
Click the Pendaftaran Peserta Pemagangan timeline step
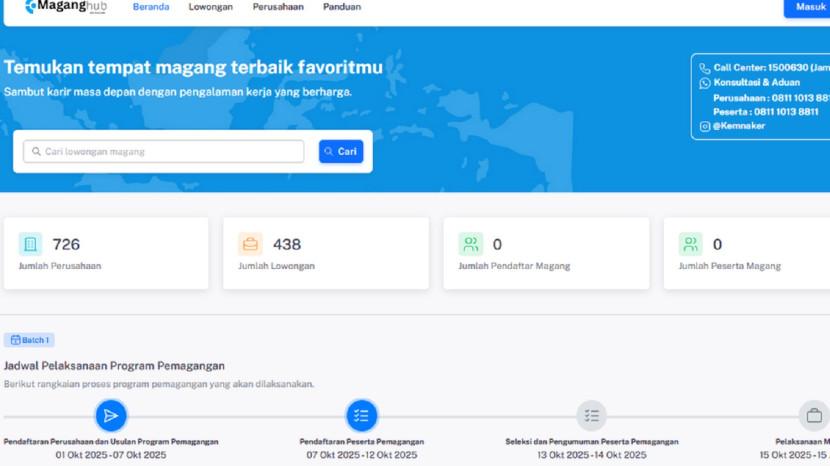pos(362,416)
